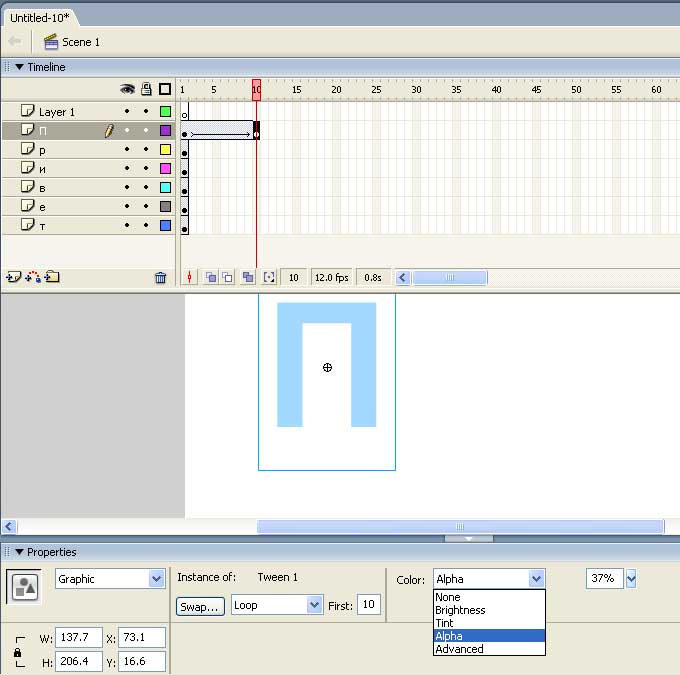Click the Scene 1 link

tap(81, 42)
